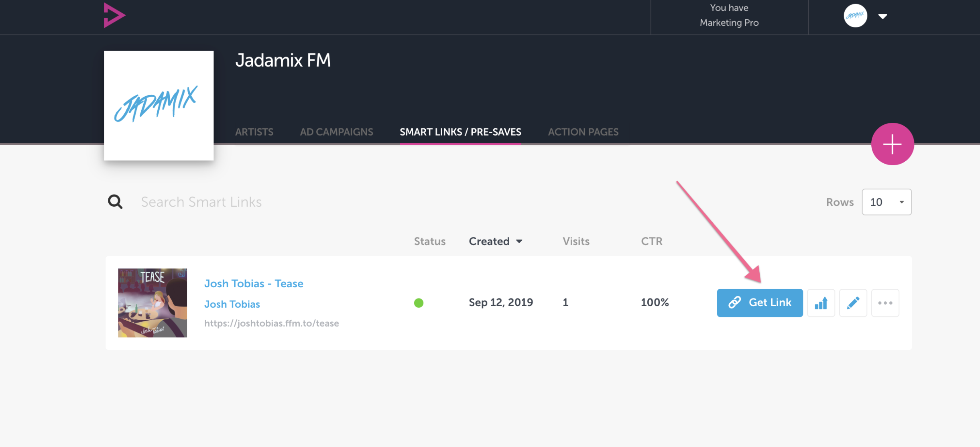The image size is (980, 447).
Task: Click the Tease cover art thumbnail
Action: click(152, 303)
